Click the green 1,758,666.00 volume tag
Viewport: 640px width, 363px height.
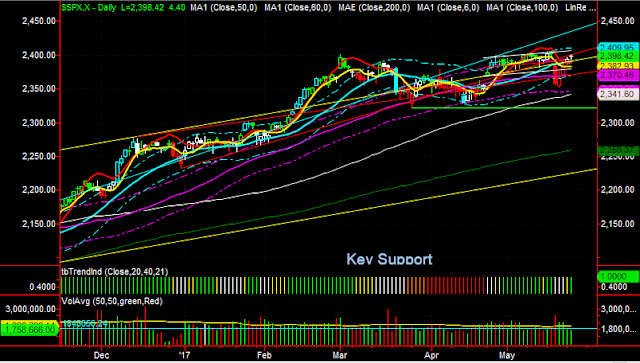(29, 330)
